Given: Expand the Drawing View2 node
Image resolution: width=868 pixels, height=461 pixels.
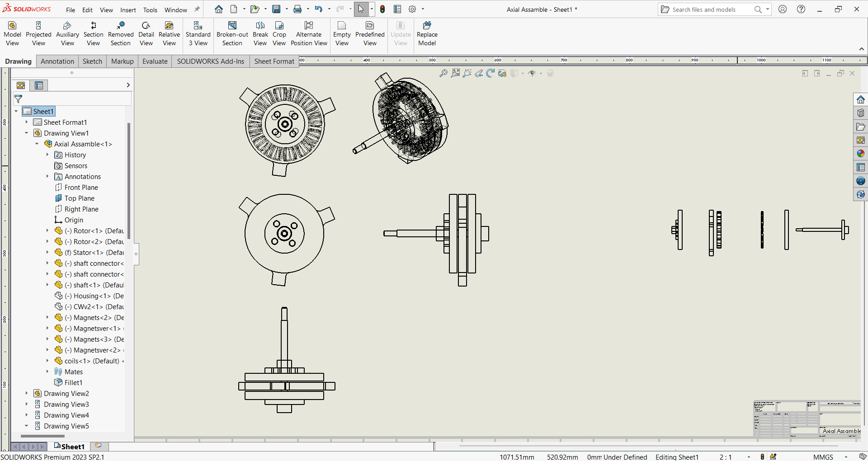Looking at the screenshot, I should click(27, 394).
